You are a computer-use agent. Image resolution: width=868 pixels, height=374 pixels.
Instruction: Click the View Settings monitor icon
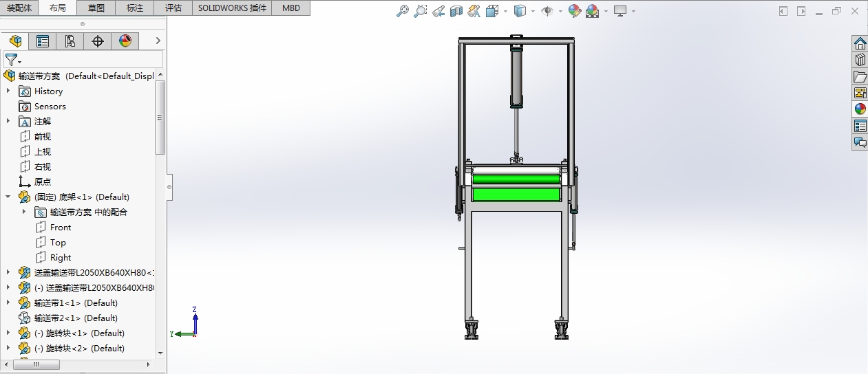pyautogui.click(x=620, y=11)
